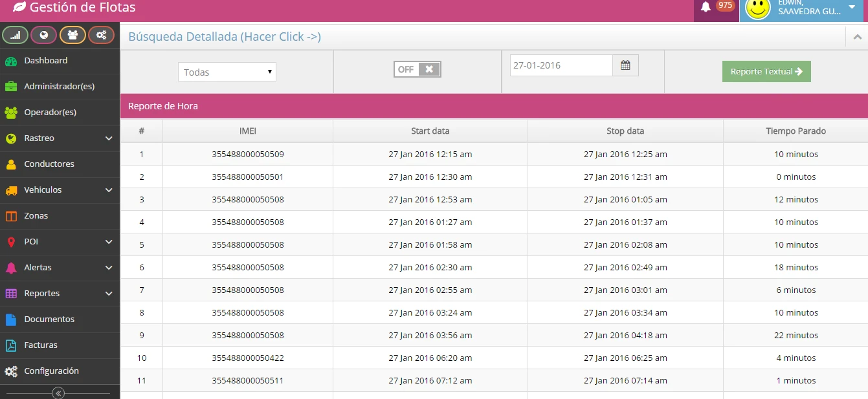This screenshot has width=868, height=399.
Task: Open Conductores menu item
Action: 49,164
